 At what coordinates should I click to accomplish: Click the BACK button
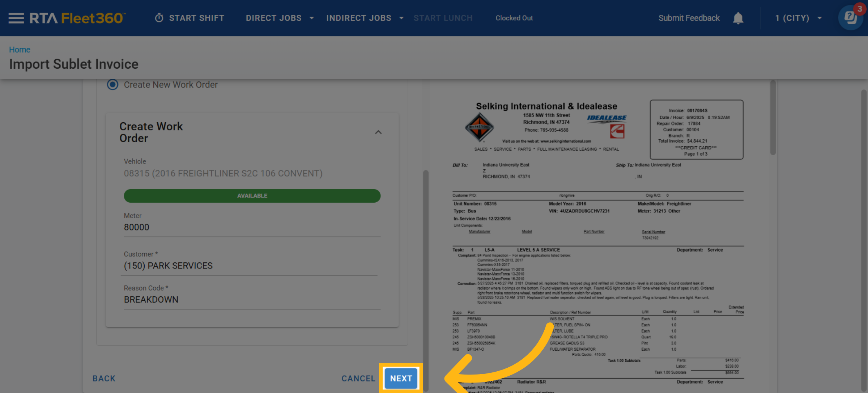104,379
